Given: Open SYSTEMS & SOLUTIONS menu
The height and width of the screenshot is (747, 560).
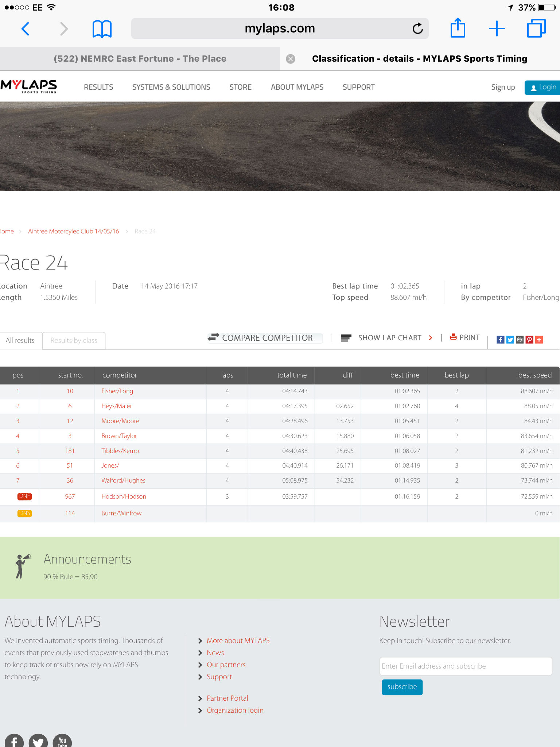Looking at the screenshot, I should point(171,87).
